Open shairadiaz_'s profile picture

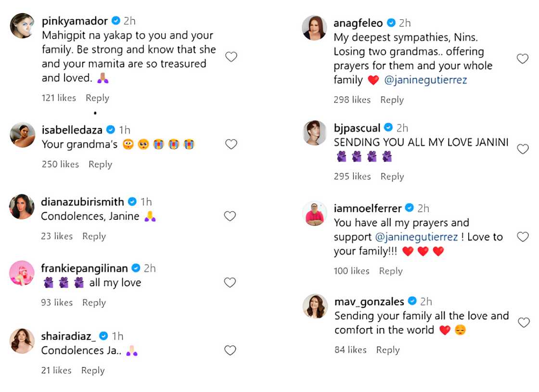(x=21, y=341)
